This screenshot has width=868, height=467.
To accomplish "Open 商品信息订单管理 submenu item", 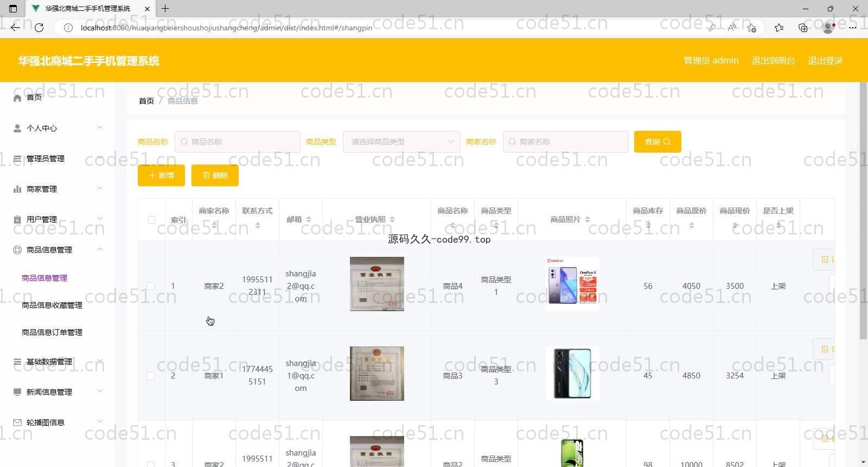I will click(52, 332).
